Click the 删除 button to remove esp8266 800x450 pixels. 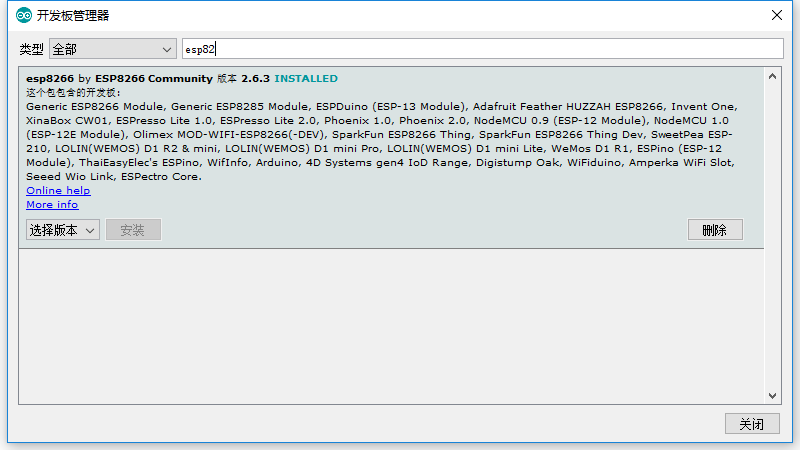point(715,230)
